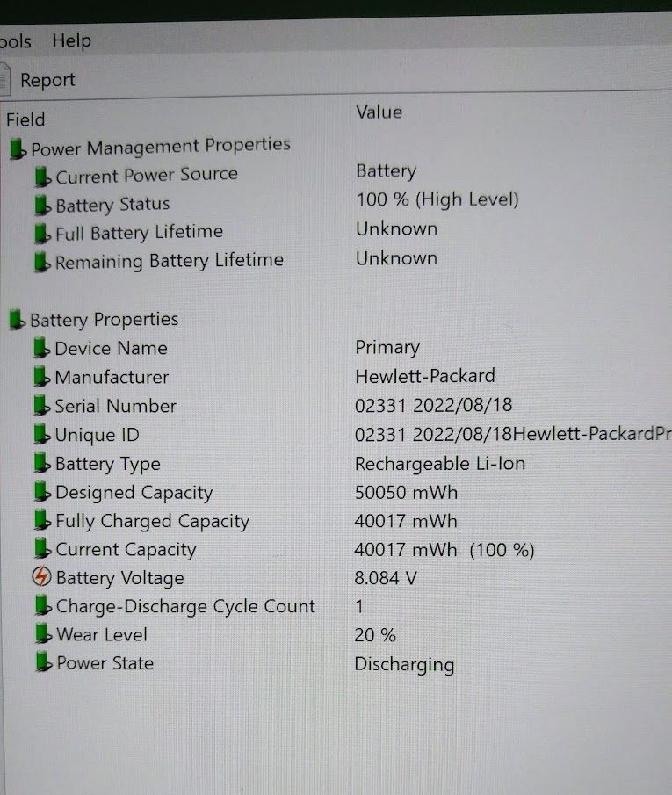Image resolution: width=672 pixels, height=795 pixels.
Task: Select the Manufacturer field label
Action: point(112,377)
